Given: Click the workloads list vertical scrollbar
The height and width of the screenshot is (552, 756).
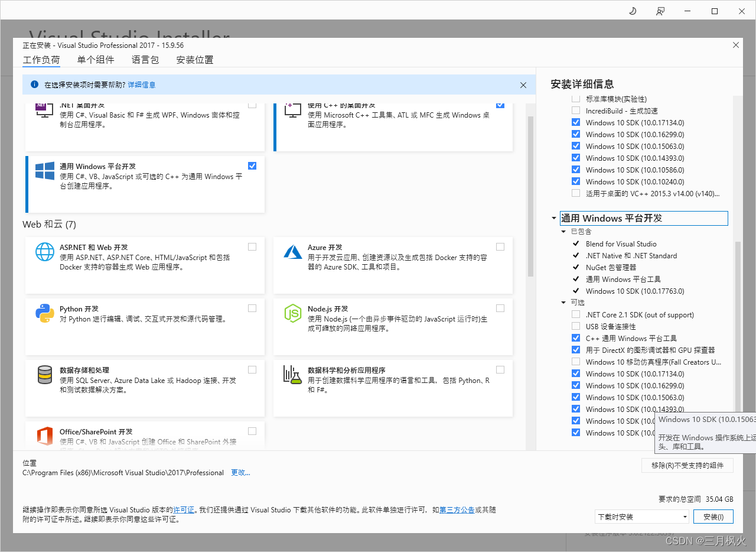Looking at the screenshot, I should (530, 197).
